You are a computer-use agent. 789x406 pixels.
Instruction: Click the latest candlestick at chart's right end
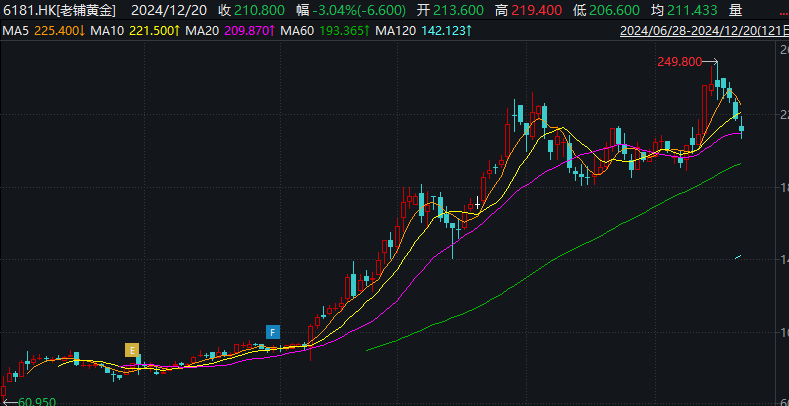(741, 128)
